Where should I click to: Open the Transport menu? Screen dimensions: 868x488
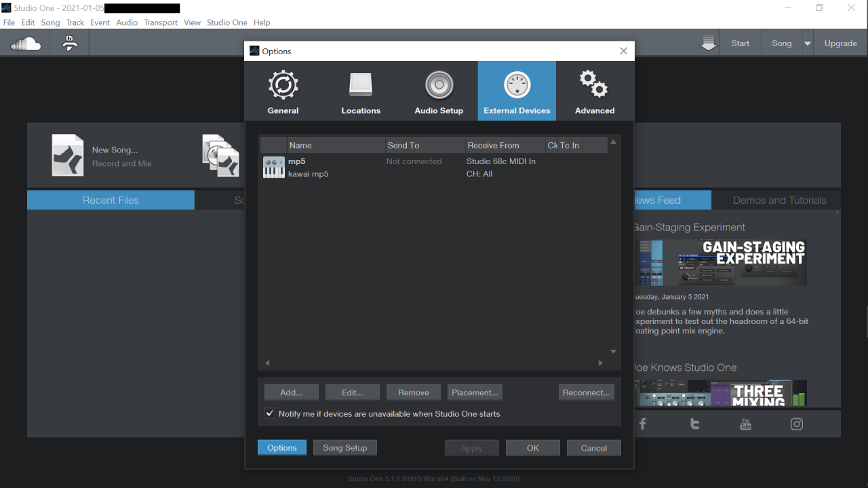[161, 22]
